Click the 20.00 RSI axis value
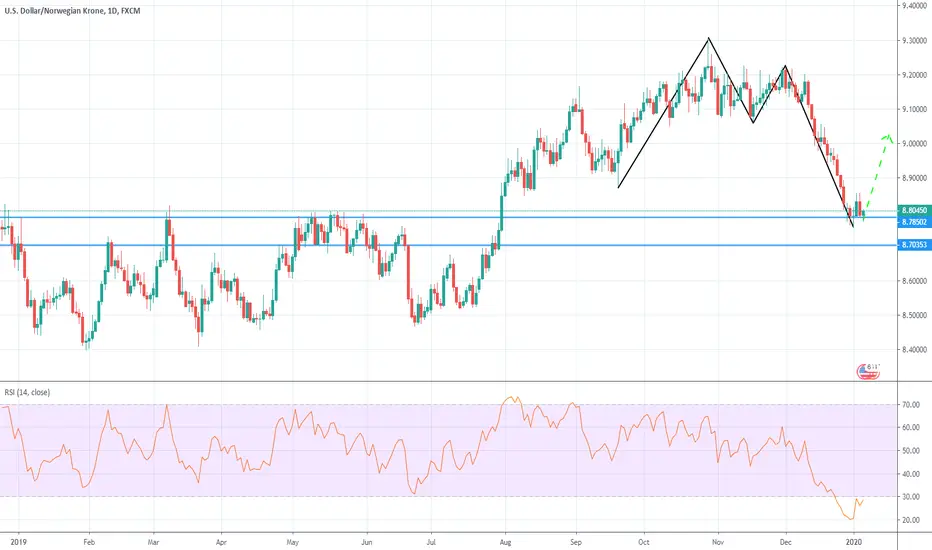932x550 pixels. pos(911,520)
